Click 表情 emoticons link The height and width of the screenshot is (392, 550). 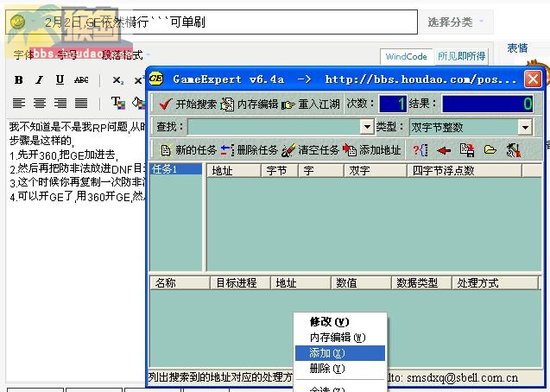click(x=517, y=48)
